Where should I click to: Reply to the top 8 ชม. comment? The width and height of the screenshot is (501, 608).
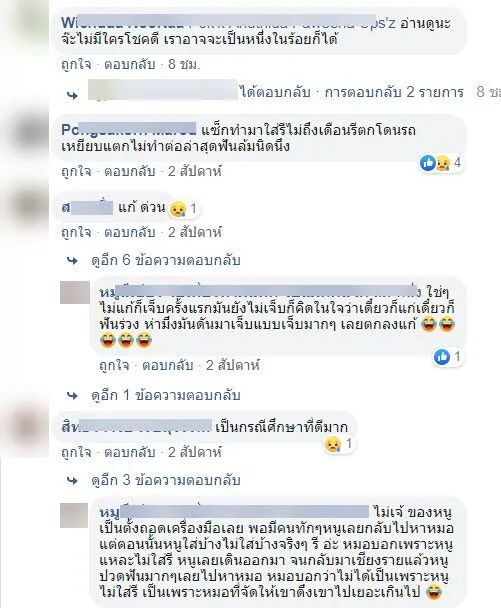point(130,64)
